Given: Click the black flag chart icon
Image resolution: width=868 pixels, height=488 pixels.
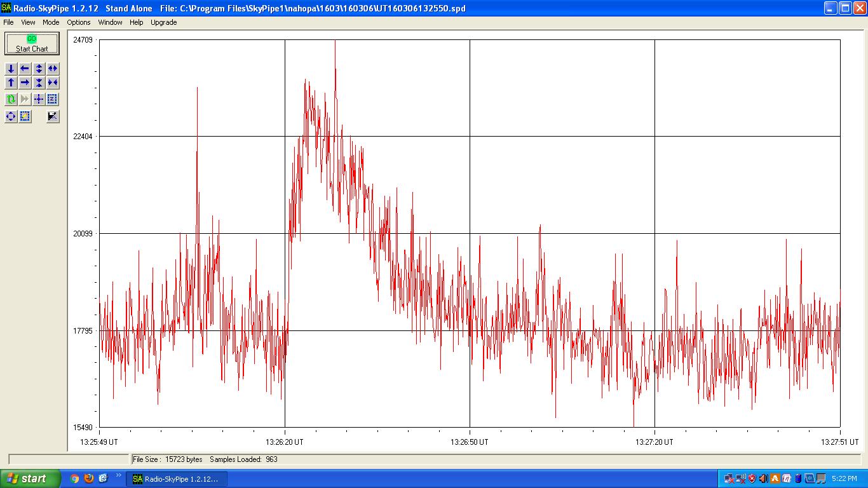Looking at the screenshot, I should [53, 116].
